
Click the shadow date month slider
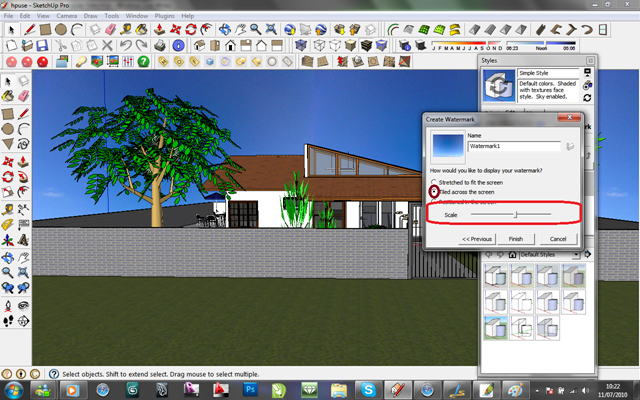(467, 43)
